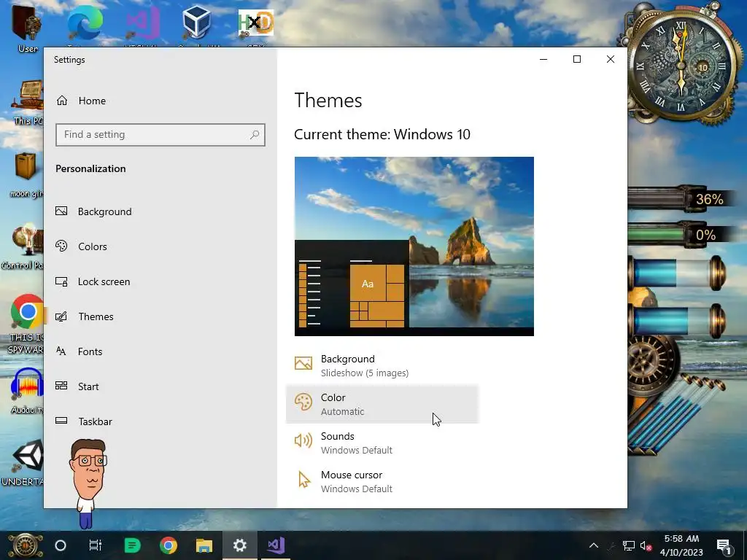Close the Settings window
The height and width of the screenshot is (560, 747).
click(611, 59)
